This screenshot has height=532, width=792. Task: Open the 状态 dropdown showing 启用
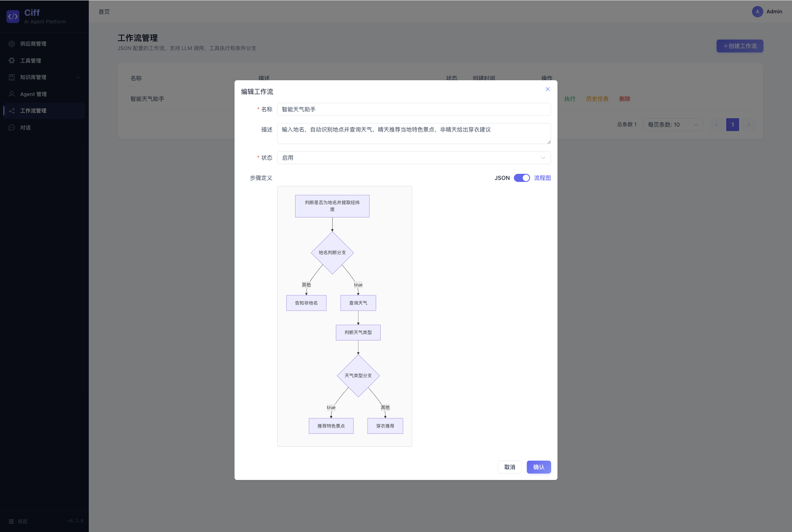click(414, 158)
